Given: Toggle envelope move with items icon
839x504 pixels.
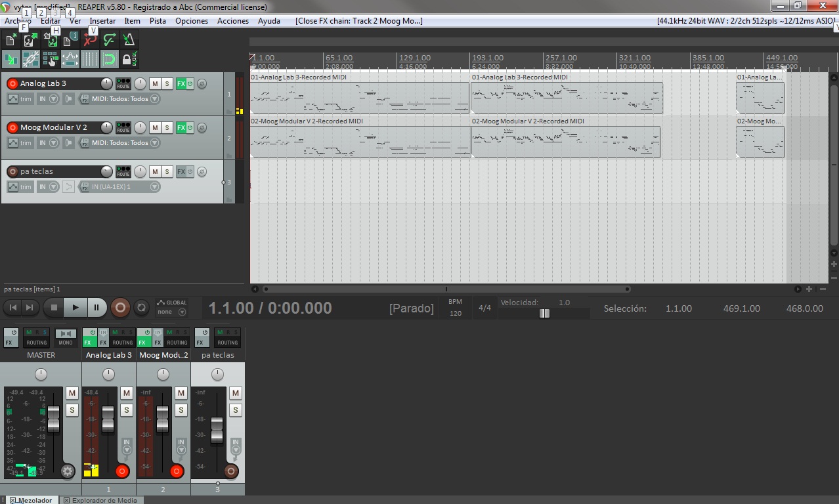Looking at the screenshot, I should coord(70,59).
